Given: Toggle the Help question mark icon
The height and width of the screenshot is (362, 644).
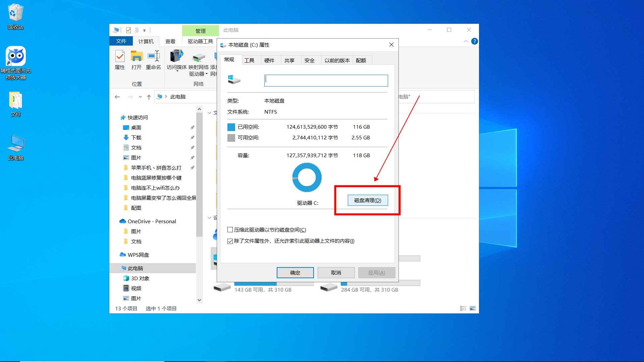Looking at the screenshot, I should 474,41.
